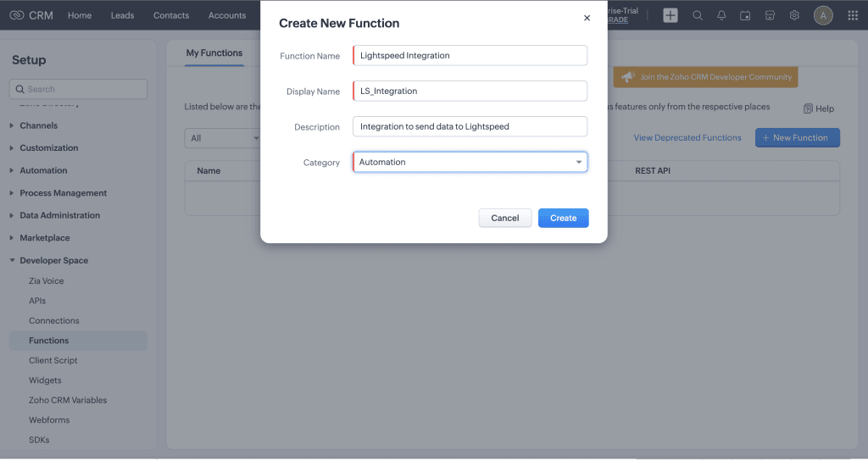Open the Leads tab in navigation
Viewport: 868px width, 460px height.
tap(122, 15)
